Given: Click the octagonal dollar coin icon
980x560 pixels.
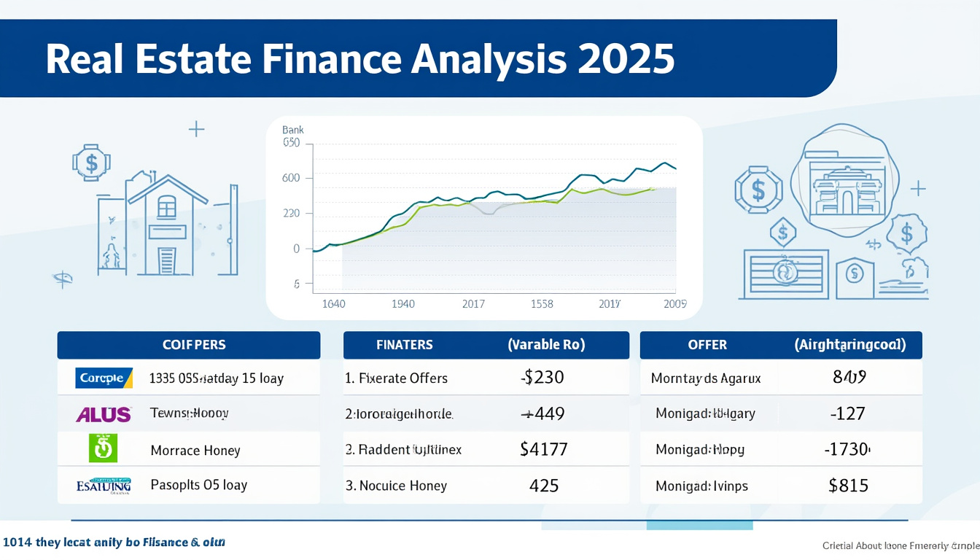Looking at the screenshot, I should [x=758, y=190].
